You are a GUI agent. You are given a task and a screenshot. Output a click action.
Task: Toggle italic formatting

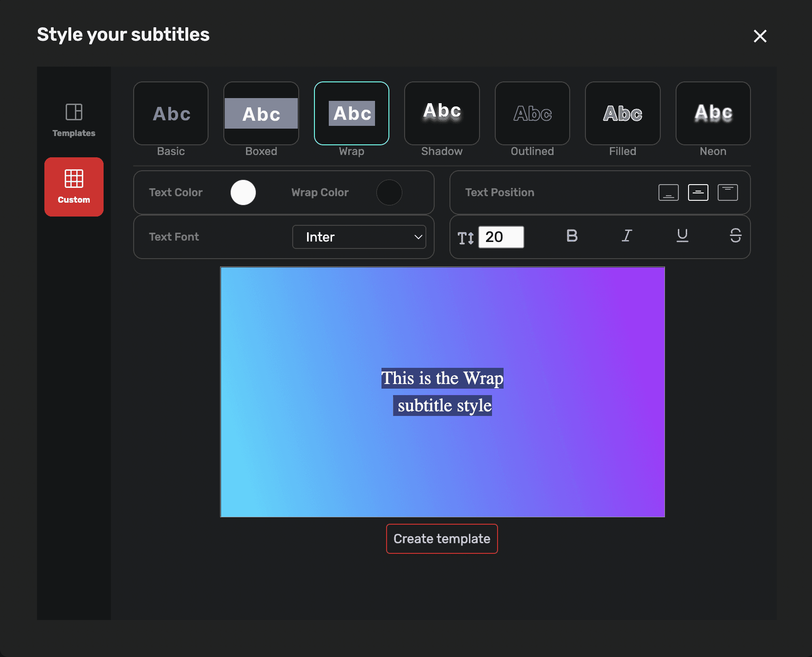pos(627,236)
